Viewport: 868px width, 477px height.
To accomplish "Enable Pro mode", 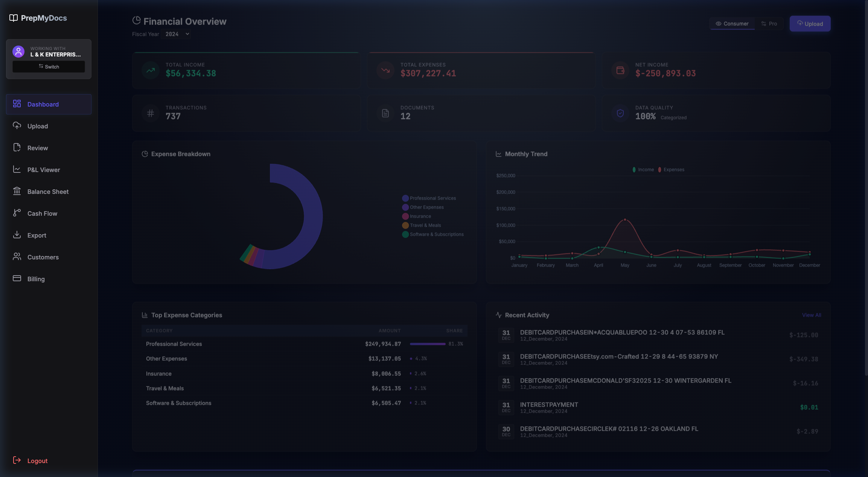I will tap(770, 23).
